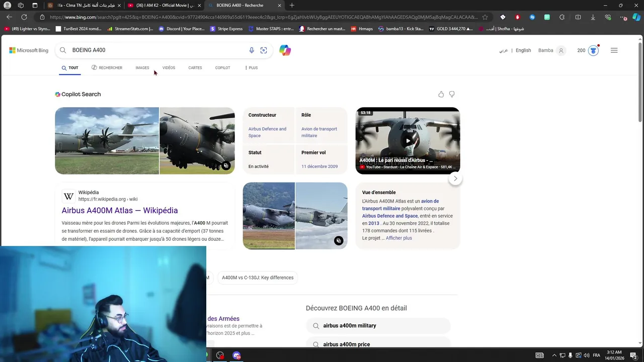The image size is (644, 362).
Task: Open image gallery icon on flying A400M photo
Action: pos(339,241)
